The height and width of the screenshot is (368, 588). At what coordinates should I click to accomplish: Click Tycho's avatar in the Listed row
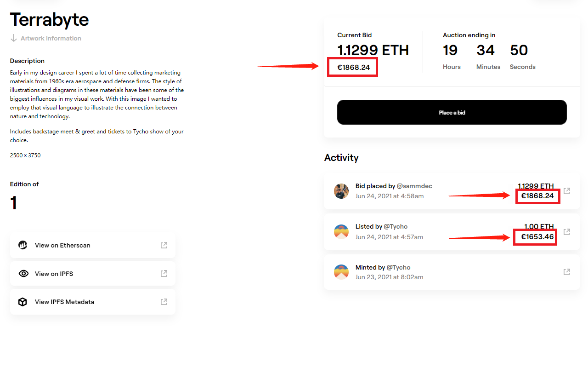coord(341,232)
